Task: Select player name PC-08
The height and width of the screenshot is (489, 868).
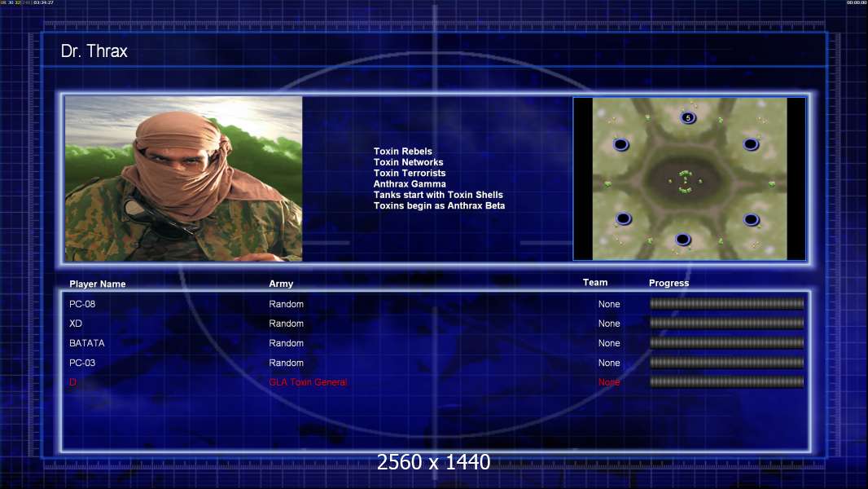Action: pyautogui.click(x=82, y=304)
